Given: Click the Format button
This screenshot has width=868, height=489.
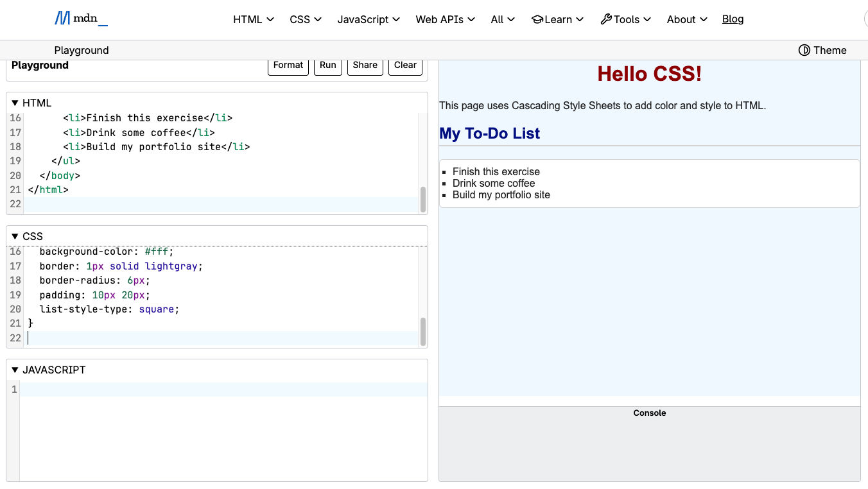Looking at the screenshot, I should click(288, 65).
